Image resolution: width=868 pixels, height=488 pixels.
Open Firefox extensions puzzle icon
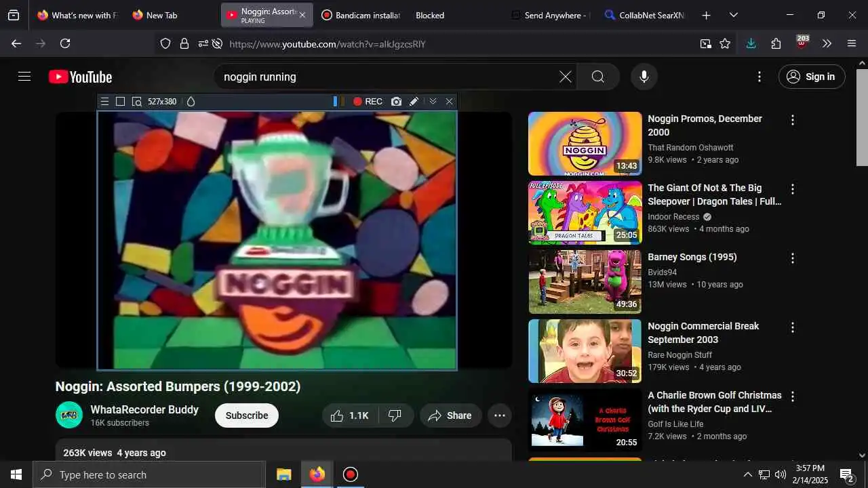776,43
